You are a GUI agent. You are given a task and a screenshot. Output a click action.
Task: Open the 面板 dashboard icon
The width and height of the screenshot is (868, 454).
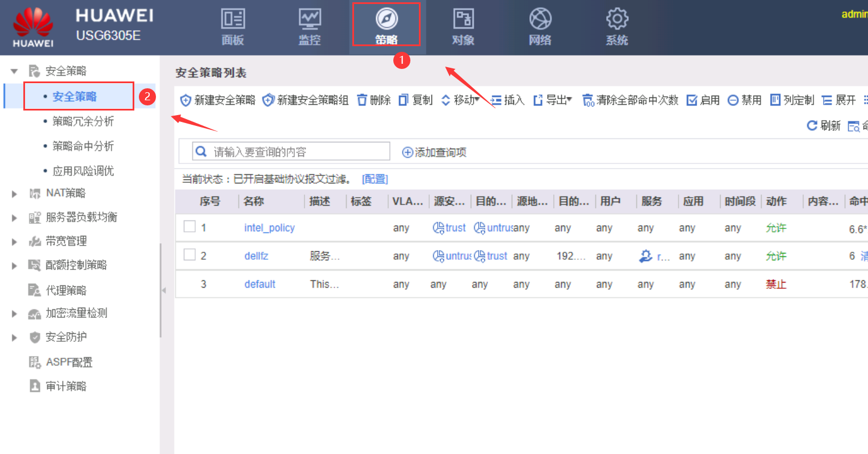coord(233,19)
